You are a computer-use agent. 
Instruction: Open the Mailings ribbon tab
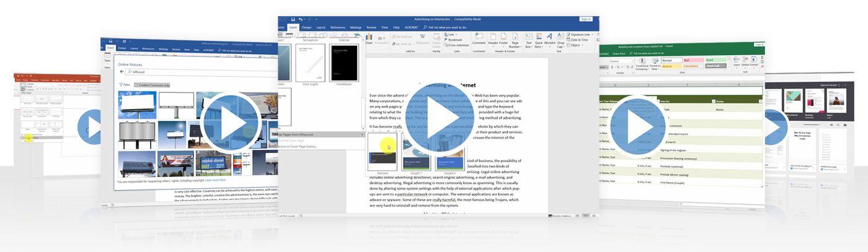pos(356,28)
